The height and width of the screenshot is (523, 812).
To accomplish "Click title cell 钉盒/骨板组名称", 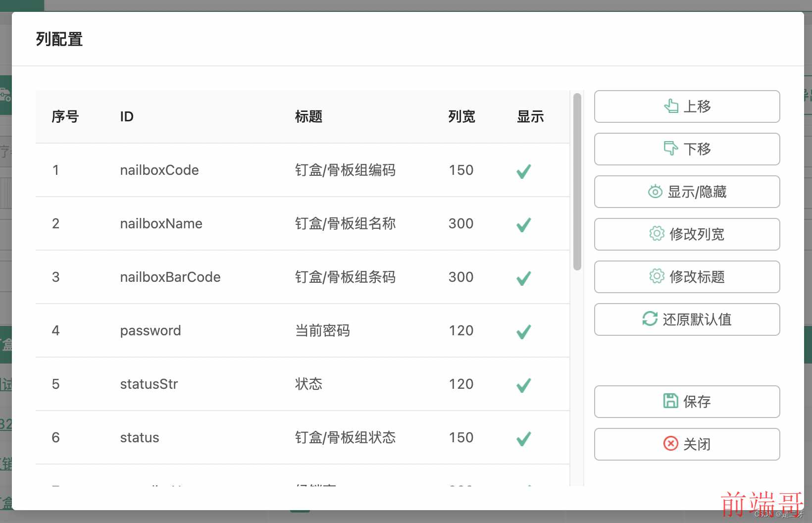I will coord(345,223).
